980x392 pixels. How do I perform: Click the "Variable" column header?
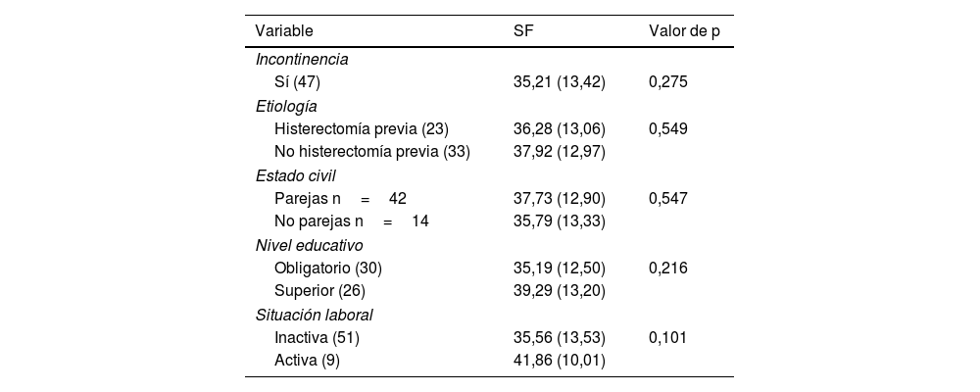[284, 31]
